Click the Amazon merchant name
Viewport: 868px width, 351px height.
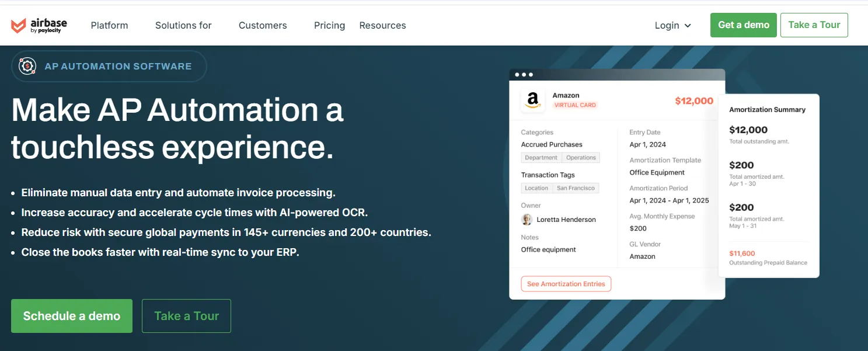coord(566,95)
